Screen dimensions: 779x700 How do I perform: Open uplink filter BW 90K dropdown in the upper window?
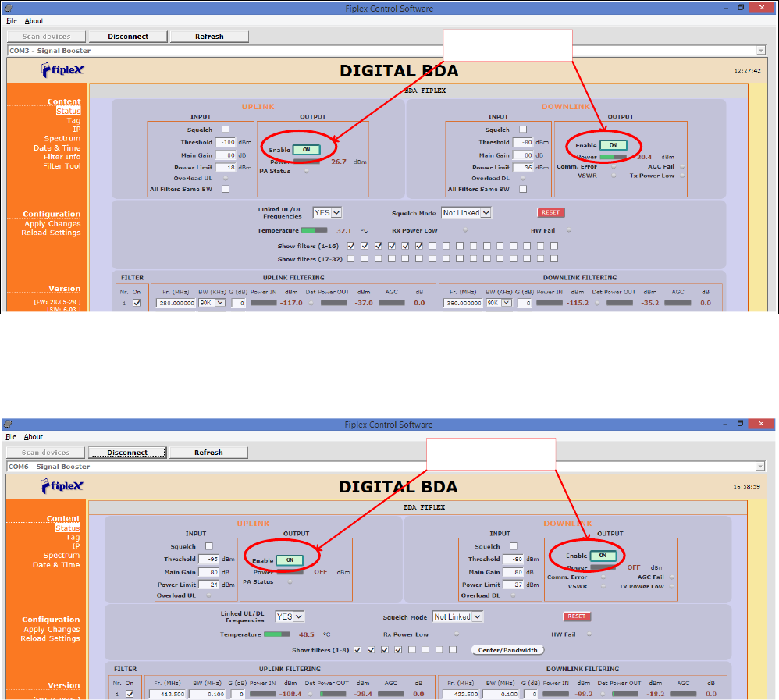point(212,303)
